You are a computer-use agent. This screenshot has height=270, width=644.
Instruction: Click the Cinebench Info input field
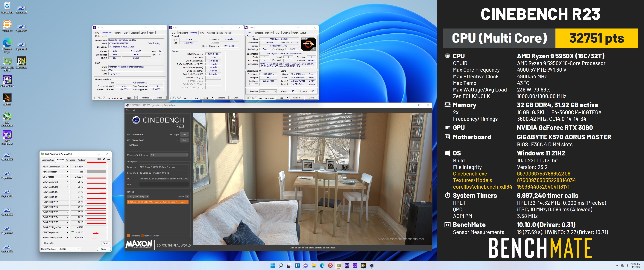[x=164, y=184]
